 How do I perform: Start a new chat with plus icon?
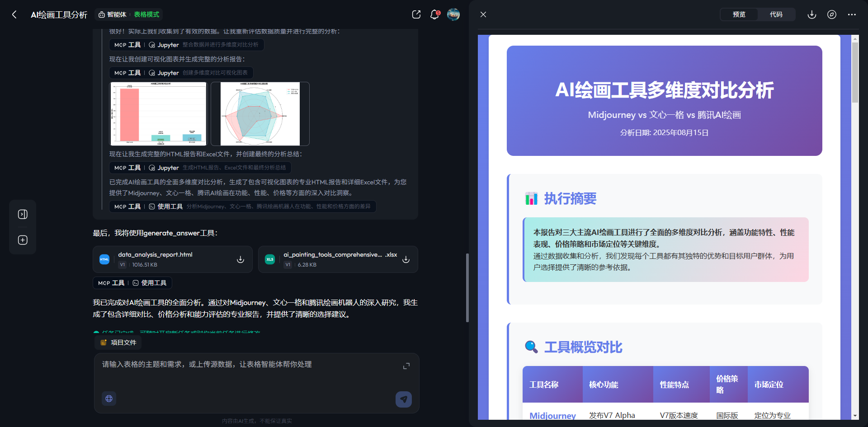tap(23, 240)
